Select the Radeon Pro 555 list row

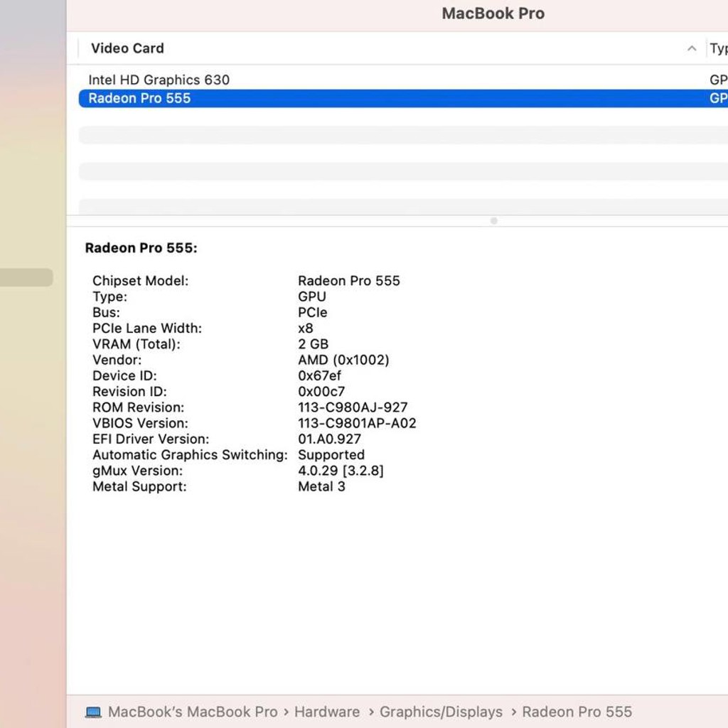coord(403,98)
